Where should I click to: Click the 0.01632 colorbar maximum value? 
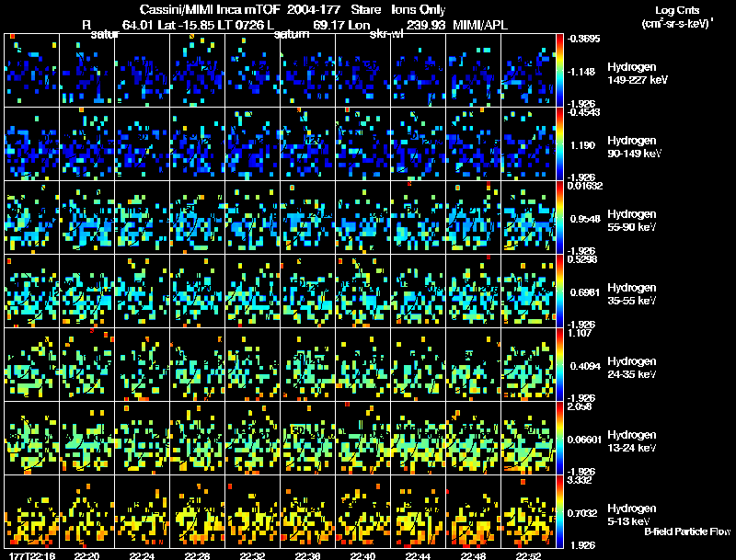(585, 186)
